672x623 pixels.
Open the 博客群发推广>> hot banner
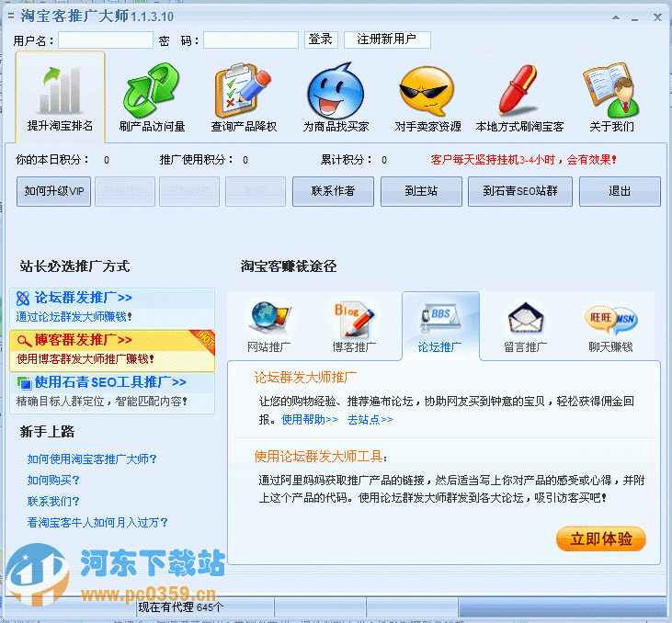coord(112,350)
